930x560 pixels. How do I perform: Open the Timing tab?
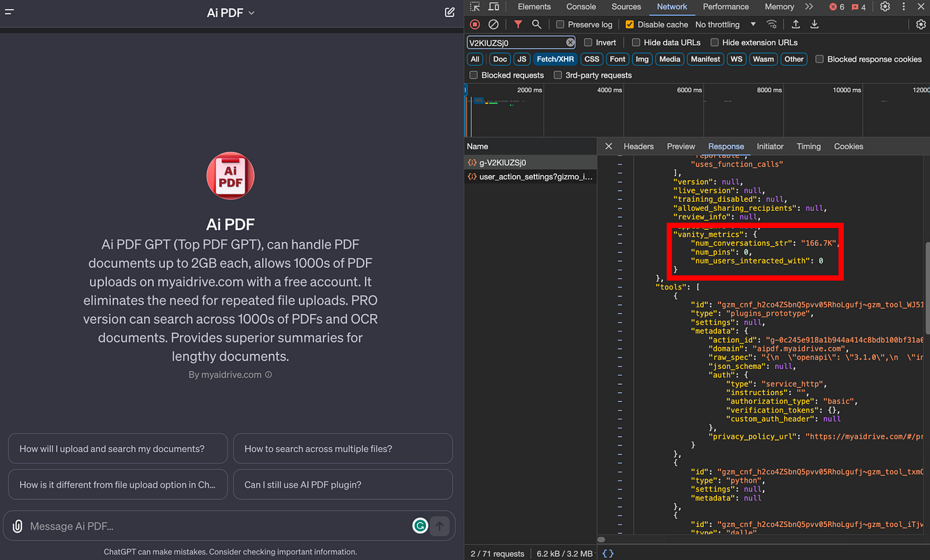(808, 146)
